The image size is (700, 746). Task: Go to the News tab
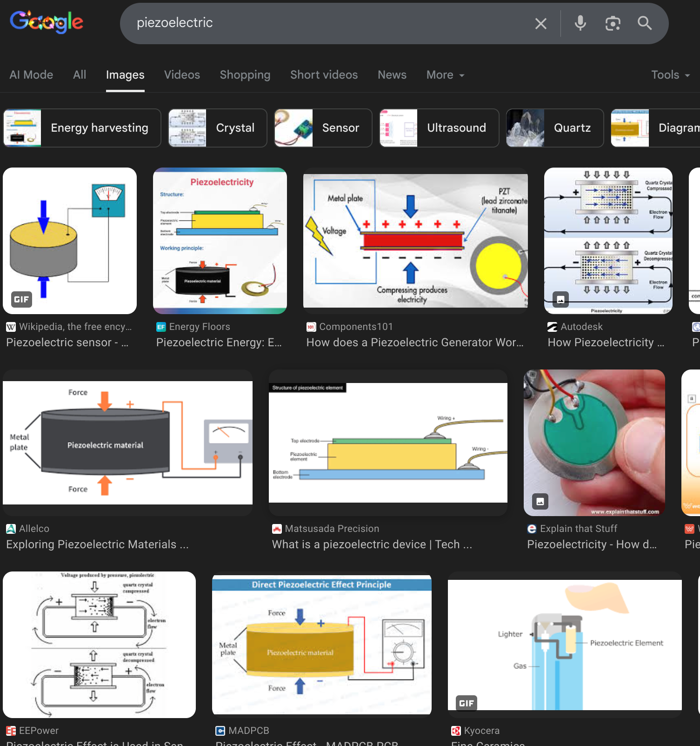pos(392,75)
